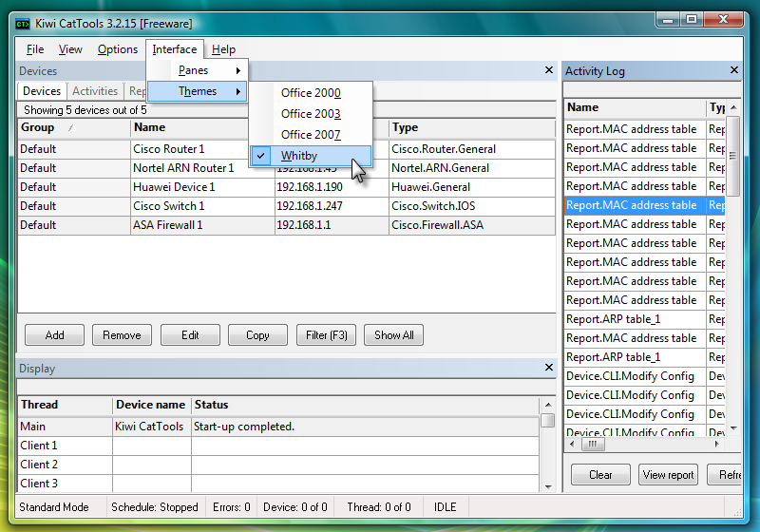The image size is (760, 532).
Task: Close the Display pane
Action: pos(549,368)
